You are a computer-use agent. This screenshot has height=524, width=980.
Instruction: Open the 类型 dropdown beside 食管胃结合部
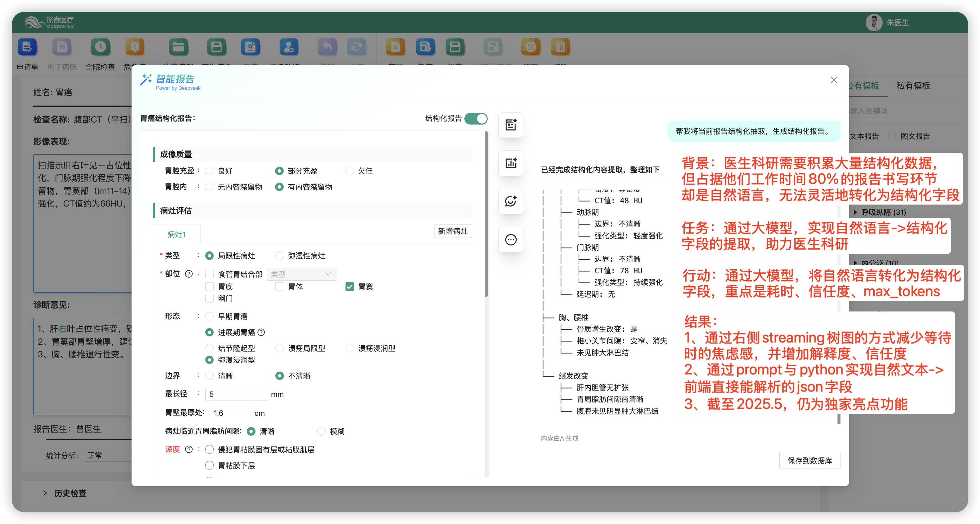tap(302, 274)
